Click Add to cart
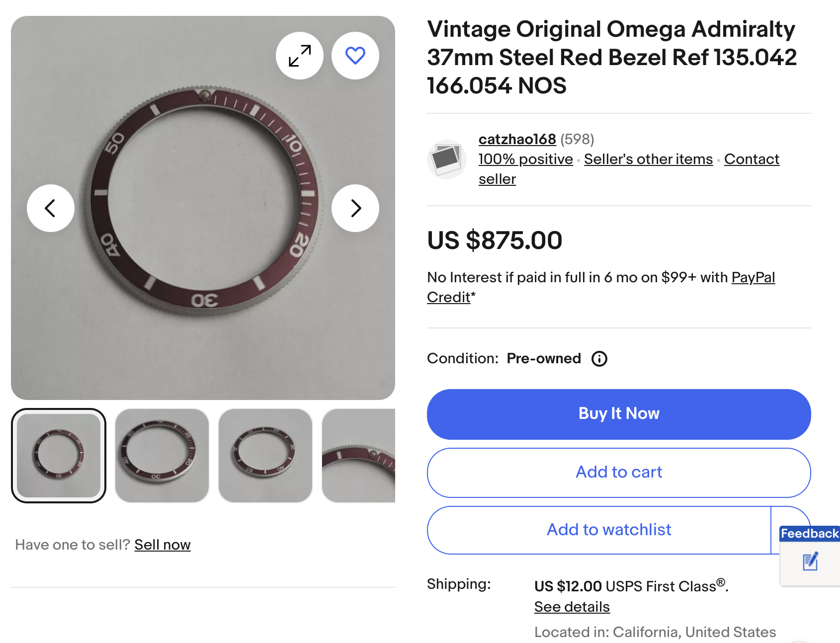840x643 pixels. click(619, 473)
